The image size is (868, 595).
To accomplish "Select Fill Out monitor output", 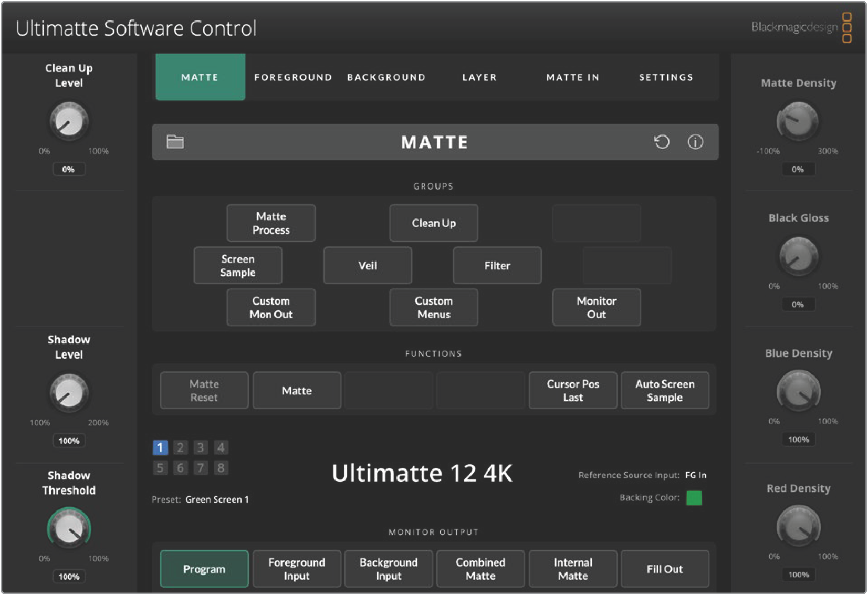I will point(665,569).
